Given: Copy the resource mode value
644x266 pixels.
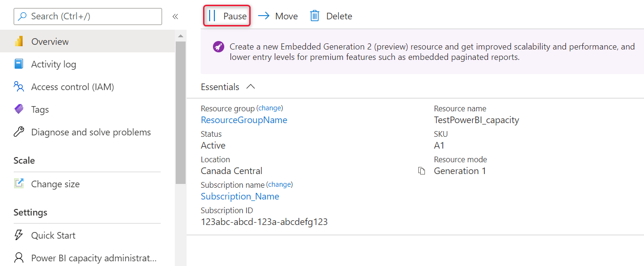Looking at the screenshot, I should pyautogui.click(x=422, y=171).
